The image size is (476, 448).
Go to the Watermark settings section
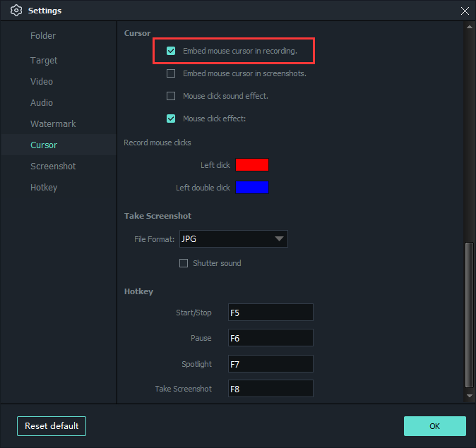53,123
